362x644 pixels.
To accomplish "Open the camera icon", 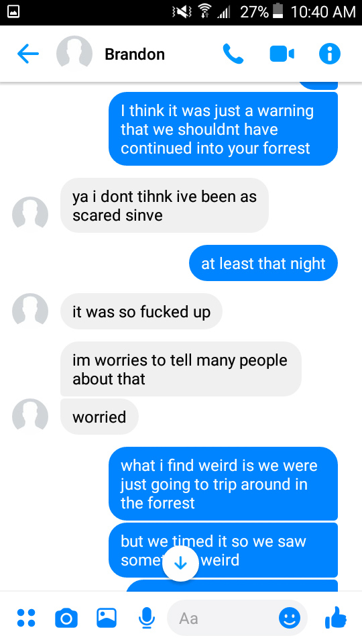I will point(66,618).
